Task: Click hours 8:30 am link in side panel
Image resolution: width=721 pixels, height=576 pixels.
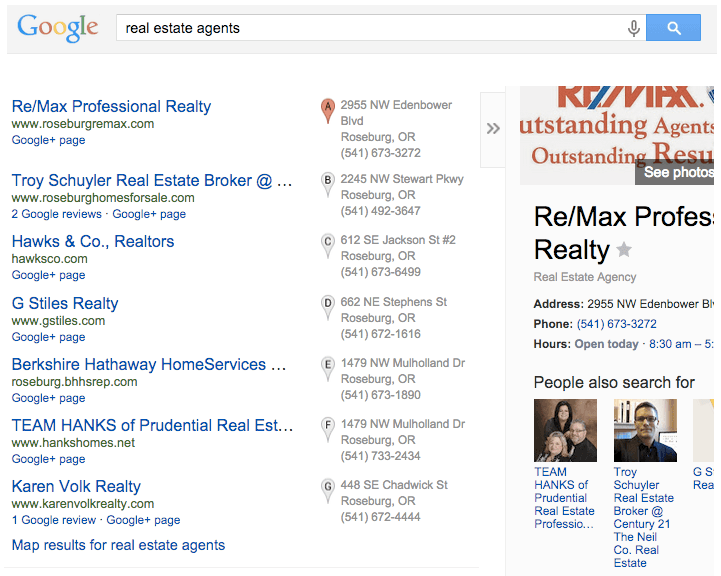Action: point(681,344)
